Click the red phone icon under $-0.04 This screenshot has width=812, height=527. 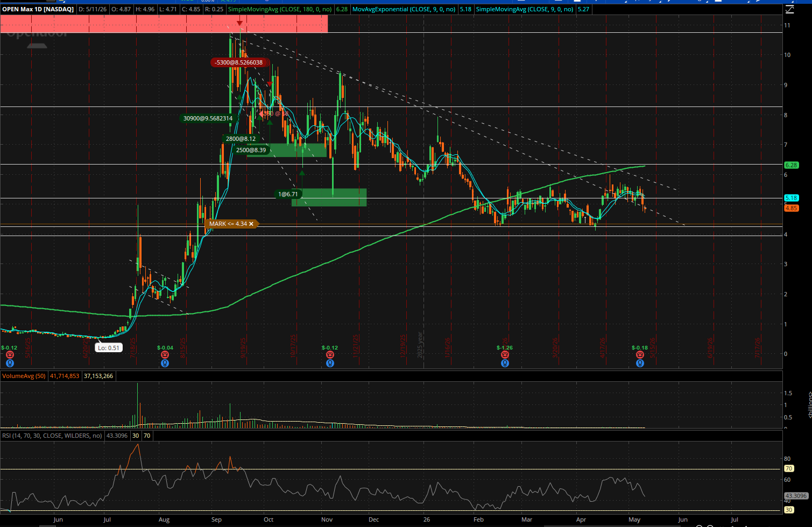click(165, 355)
